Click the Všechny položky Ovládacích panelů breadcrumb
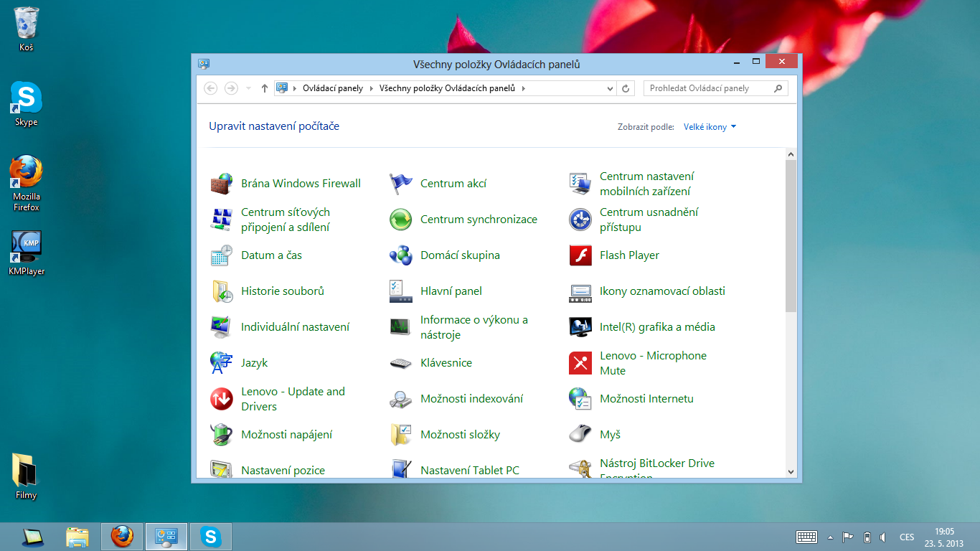The width and height of the screenshot is (980, 551). [447, 88]
